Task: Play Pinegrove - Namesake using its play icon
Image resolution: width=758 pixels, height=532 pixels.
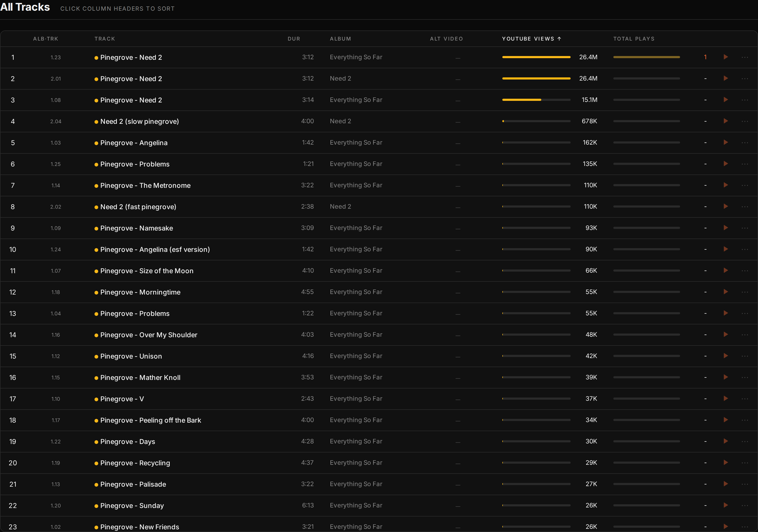Action: [726, 228]
